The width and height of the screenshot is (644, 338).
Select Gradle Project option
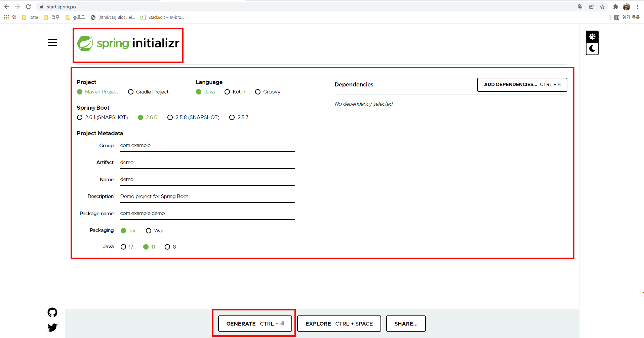click(148, 92)
